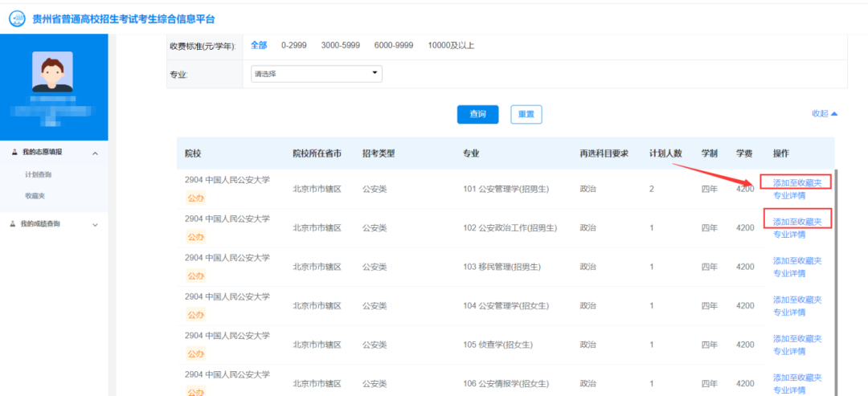Click the 查询 button
Screen dimensions: 868x396
click(x=477, y=115)
